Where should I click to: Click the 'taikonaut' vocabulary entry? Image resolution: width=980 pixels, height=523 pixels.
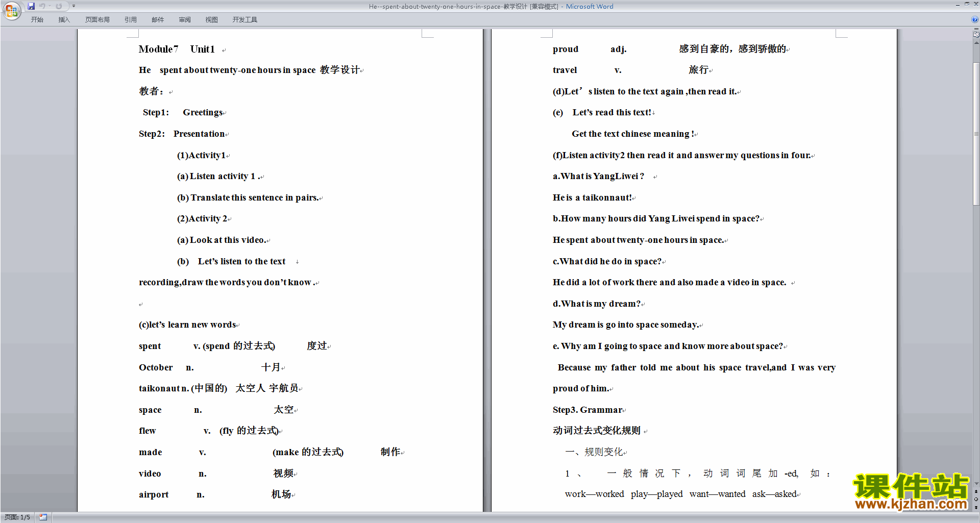(x=159, y=388)
